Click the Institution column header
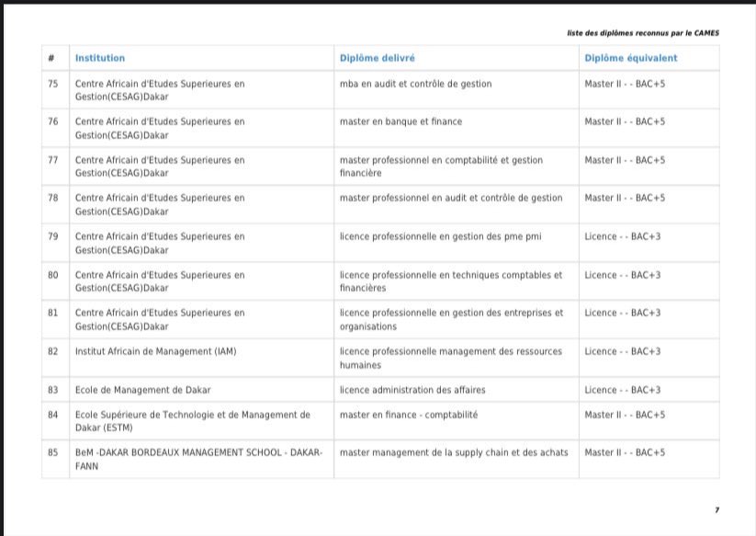Image resolution: width=756 pixels, height=536 pixels. [100, 58]
